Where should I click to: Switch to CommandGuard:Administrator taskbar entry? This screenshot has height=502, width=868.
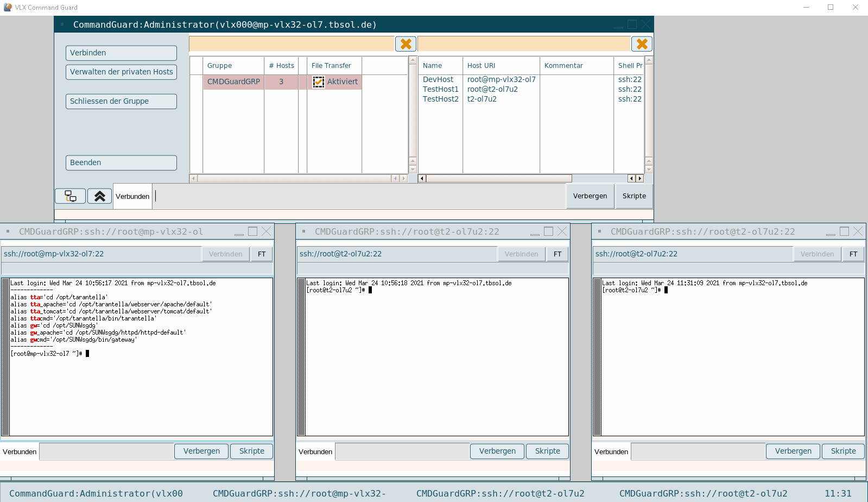pos(96,493)
